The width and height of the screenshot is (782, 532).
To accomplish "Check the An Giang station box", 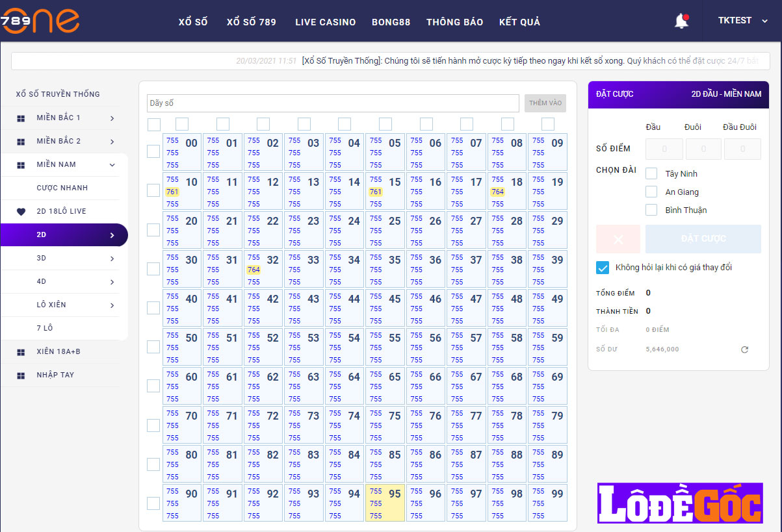I will (x=651, y=192).
